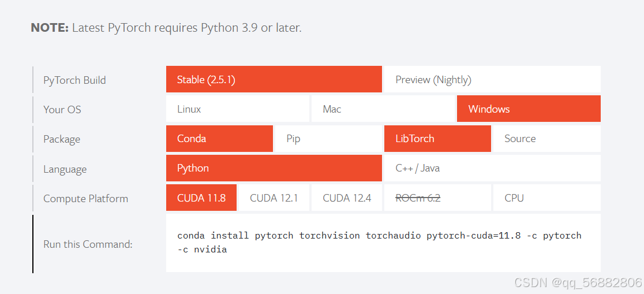The image size is (644, 294).
Task: Switch package to Pip
Action: click(328, 139)
